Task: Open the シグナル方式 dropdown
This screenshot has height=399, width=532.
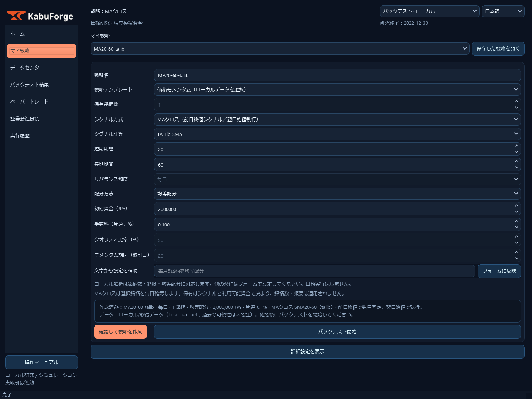Action: 337,119
